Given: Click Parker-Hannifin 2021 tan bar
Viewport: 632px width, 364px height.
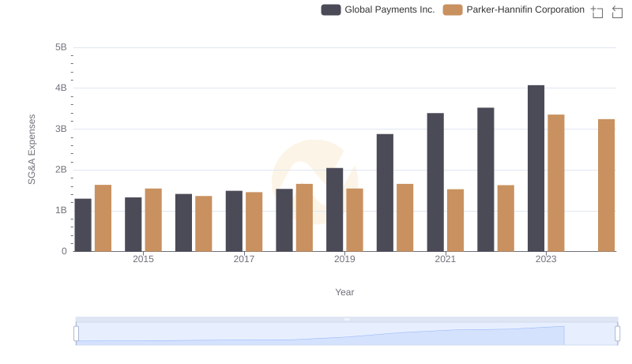Looking at the screenshot, I should [456, 220].
